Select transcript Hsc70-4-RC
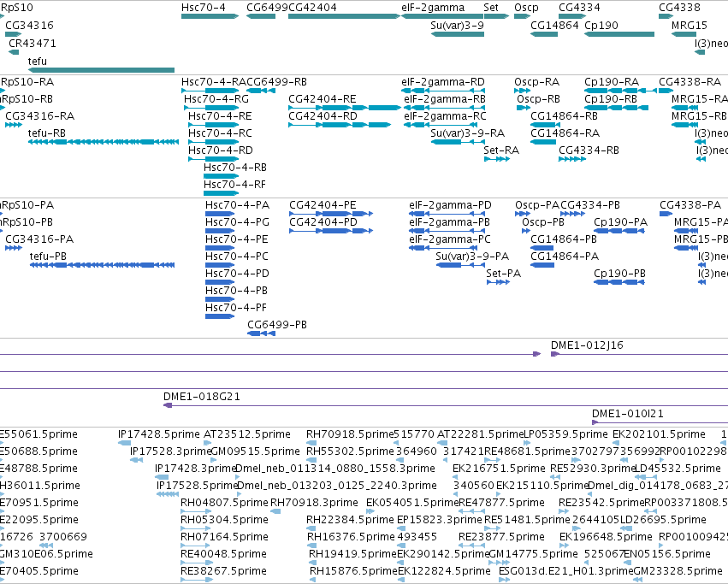The height and width of the screenshot is (584, 728). [214, 142]
